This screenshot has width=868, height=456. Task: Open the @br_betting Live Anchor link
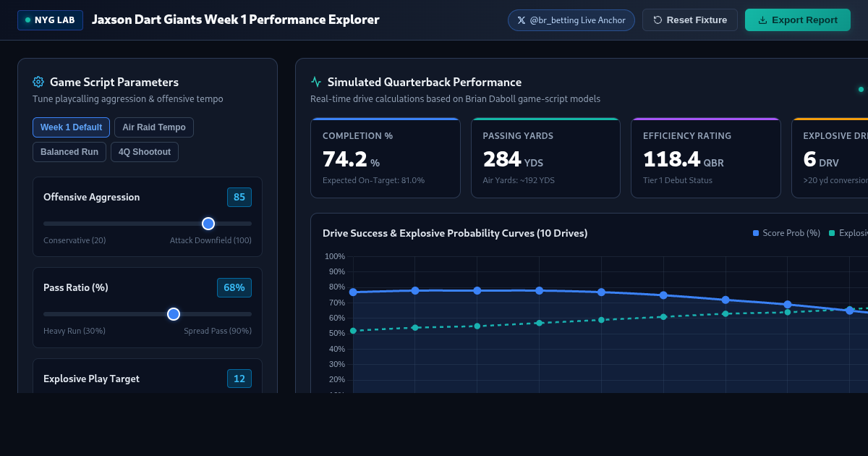pyautogui.click(x=571, y=20)
